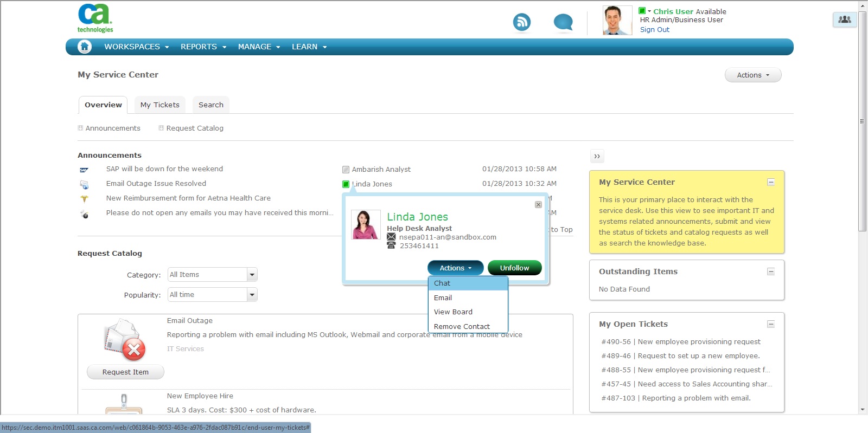Viewport: 868px width, 433px height.
Task: Click the Aetna Health Care caduceus icon
Action: pyautogui.click(x=84, y=199)
